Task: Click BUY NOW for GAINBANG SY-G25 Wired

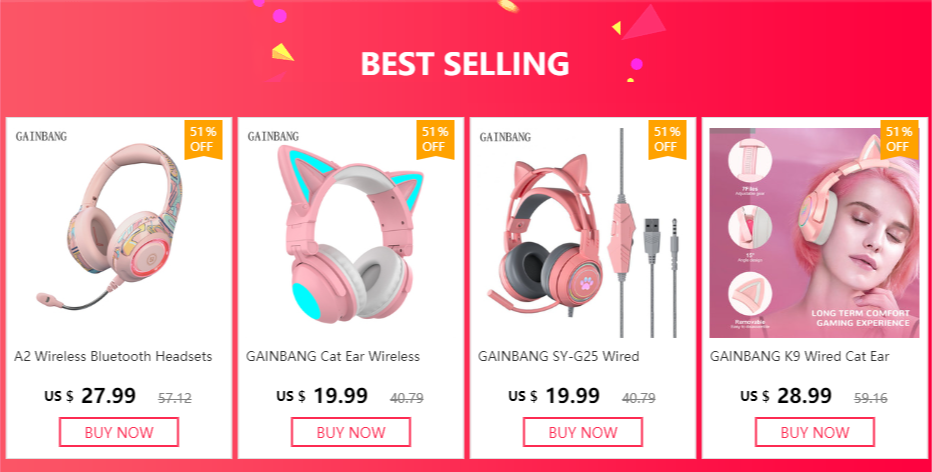Action: tap(582, 432)
